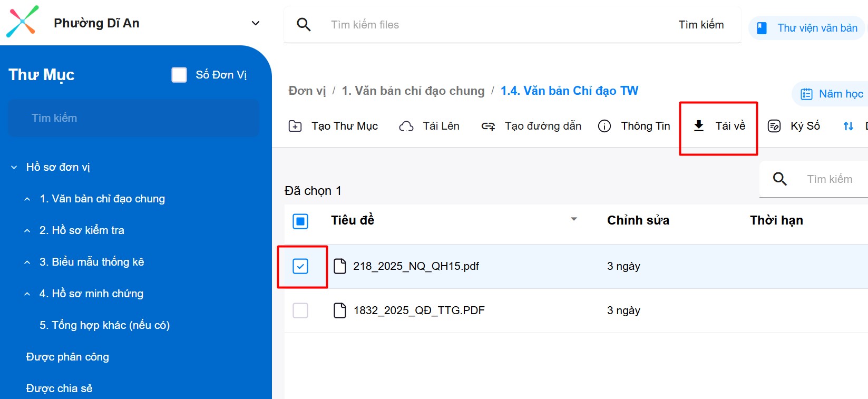Click the Ký Số digital signature icon
868x399 pixels.
[774, 126]
